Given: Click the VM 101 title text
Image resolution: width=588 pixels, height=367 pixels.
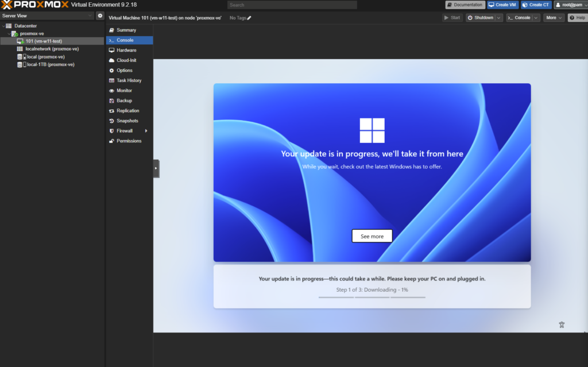Looking at the screenshot, I should pyautogui.click(x=165, y=18).
